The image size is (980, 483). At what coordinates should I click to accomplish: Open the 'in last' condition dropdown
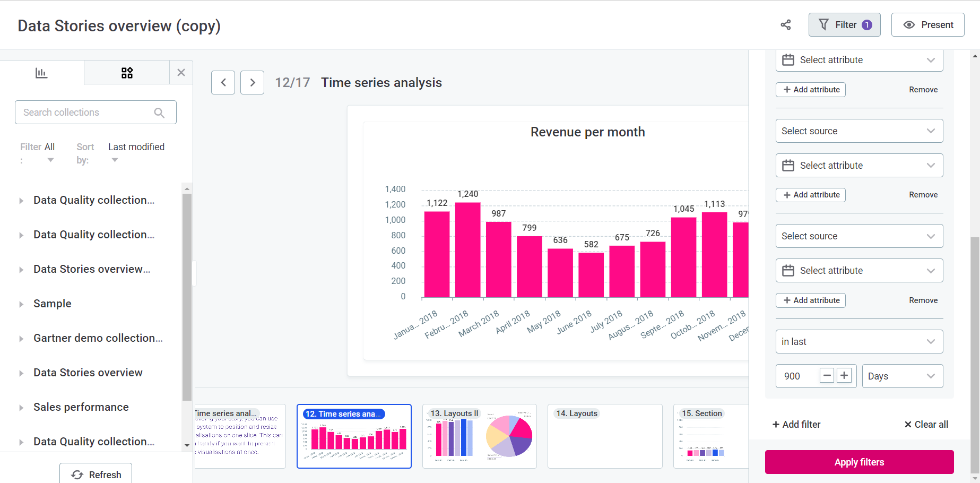(859, 342)
